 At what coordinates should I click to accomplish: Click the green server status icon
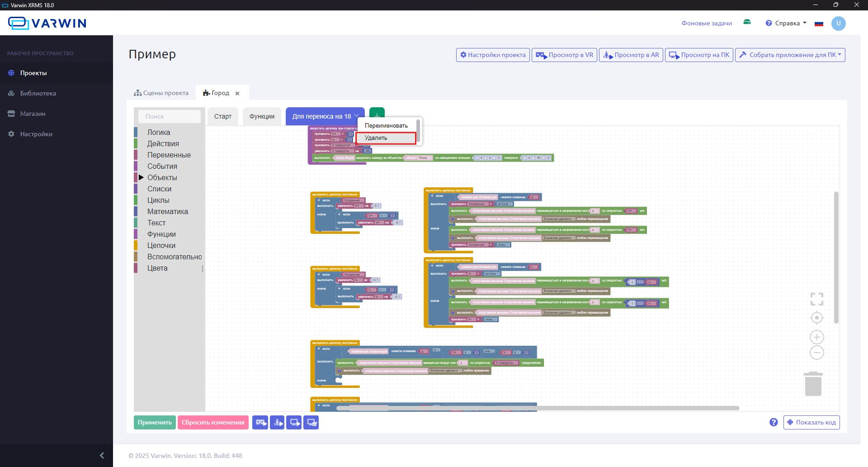click(747, 22)
